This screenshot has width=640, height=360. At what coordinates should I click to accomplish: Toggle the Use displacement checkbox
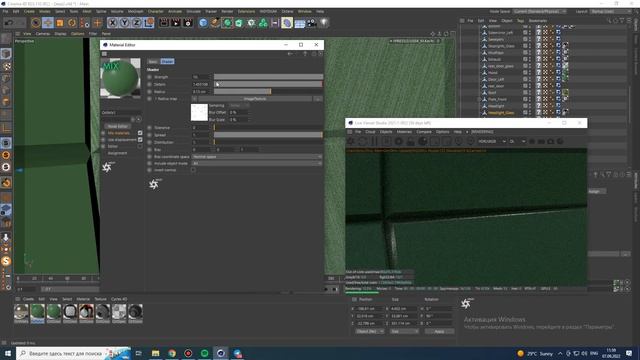tap(140, 140)
